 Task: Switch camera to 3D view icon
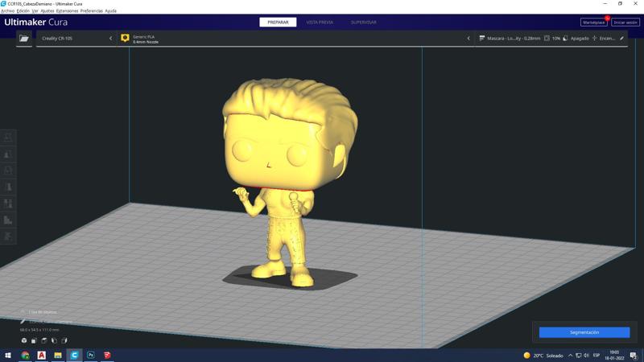24,340
